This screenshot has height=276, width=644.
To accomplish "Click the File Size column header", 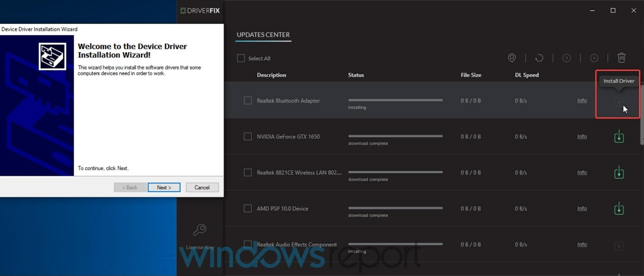I will coord(471,75).
